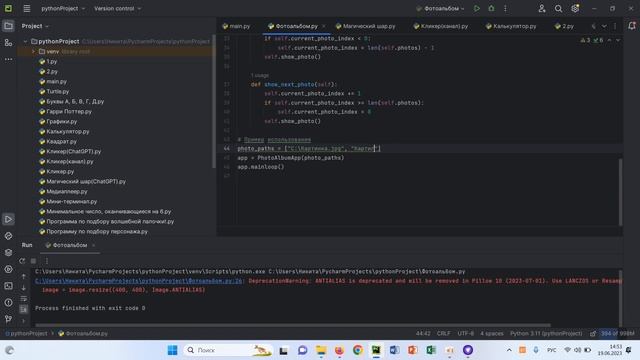
Task: Open Google Chrome from the taskbar
Action: (358, 350)
